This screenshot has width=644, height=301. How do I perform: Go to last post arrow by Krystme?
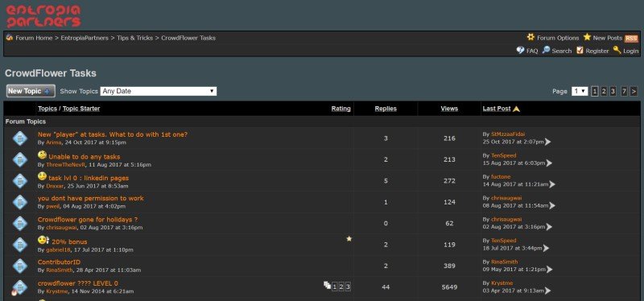pyautogui.click(x=547, y=291)
